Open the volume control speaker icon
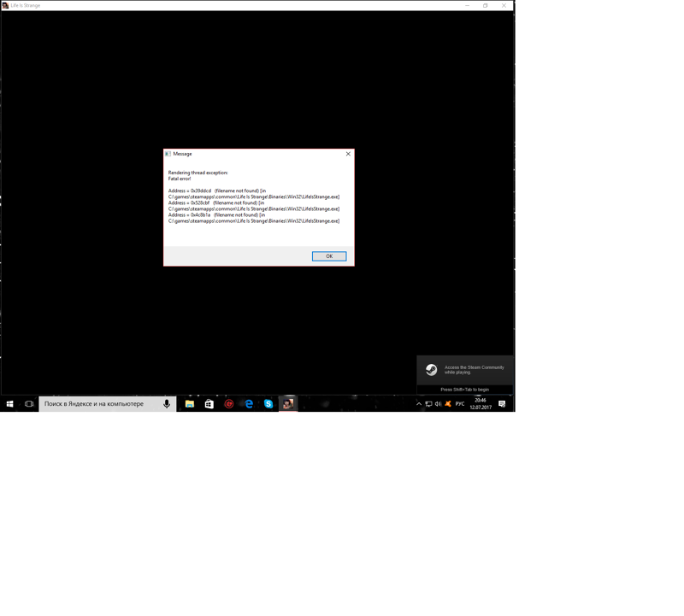Image resolution: width=684 pixels, height=616 pixels. pyautogui.click(x=438, y=404)
